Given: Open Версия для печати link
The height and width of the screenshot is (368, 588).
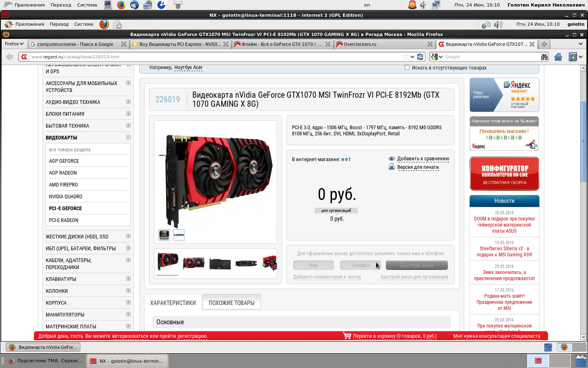Looking at the screenshot, I should pyautogui.click(x=418, y=167).
